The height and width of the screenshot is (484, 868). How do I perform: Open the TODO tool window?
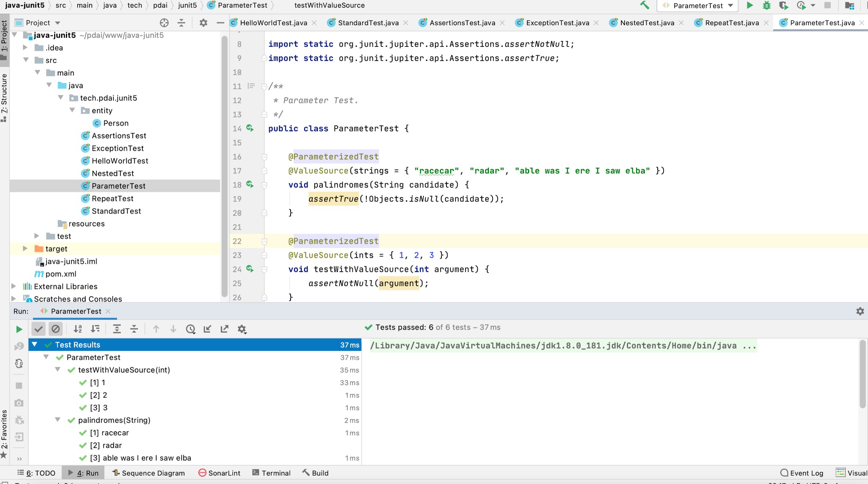(x=36, y=473)
